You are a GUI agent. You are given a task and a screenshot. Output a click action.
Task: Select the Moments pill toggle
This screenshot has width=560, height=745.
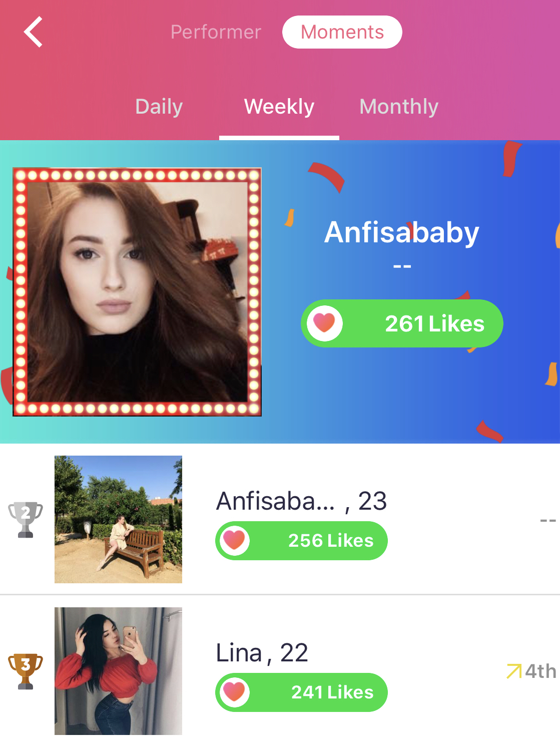pos(342,32)
